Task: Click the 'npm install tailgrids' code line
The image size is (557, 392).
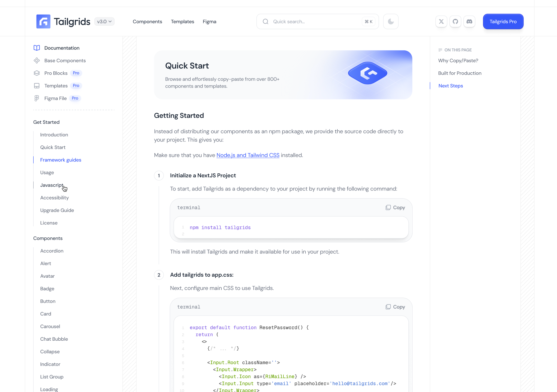Action: pos(220,228)
